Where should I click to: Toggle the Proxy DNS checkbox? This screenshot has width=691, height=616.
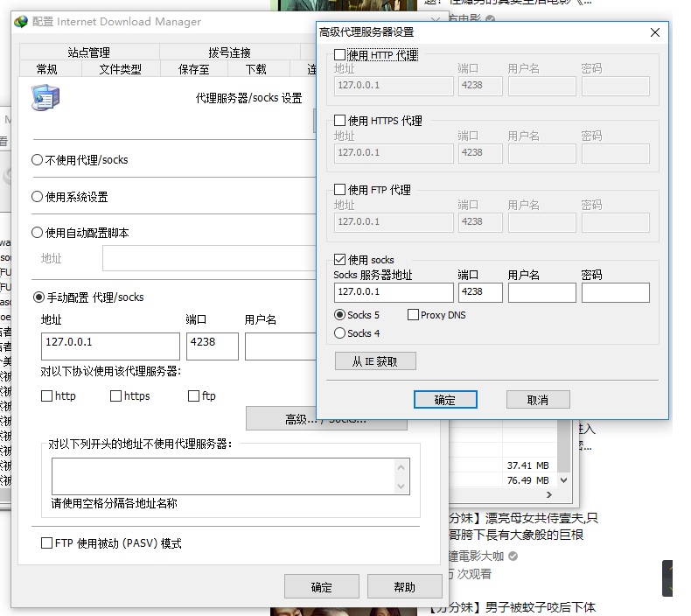click(x=413, y=315)
